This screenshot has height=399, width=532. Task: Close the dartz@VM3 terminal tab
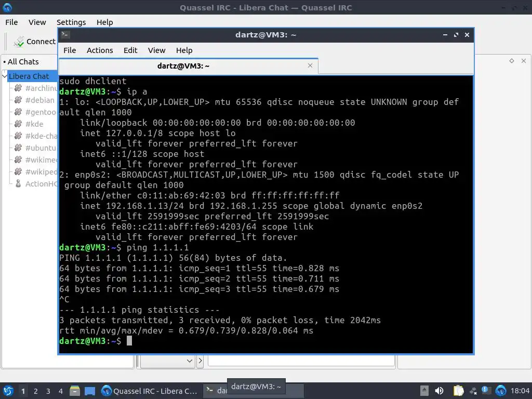[310, 65]
